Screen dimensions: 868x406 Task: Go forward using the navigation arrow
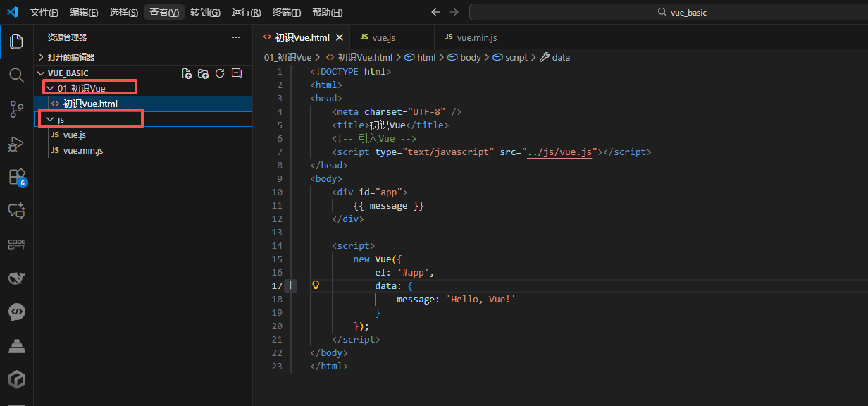tap(454, 12)
